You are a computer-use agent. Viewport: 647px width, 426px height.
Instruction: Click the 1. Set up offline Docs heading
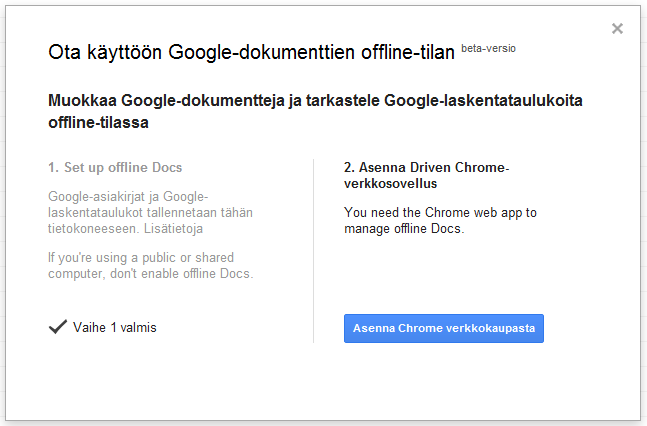pos(115,167)
